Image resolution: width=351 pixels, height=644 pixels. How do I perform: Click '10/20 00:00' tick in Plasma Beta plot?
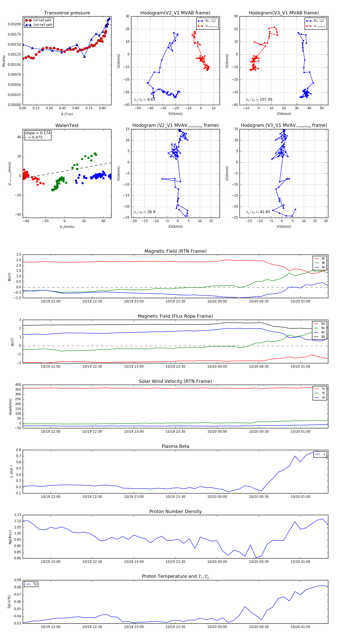click(x=217, y=497)
